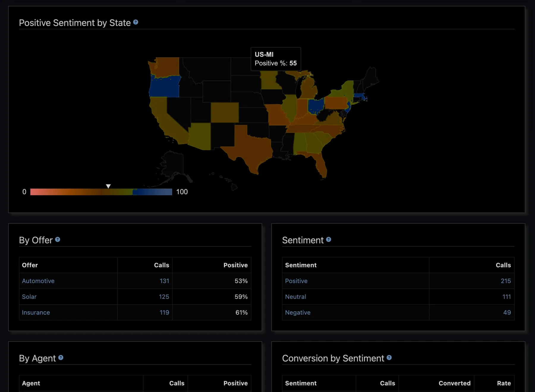Viewport: 535px width, 392px height.
Task: Open the Automotive offer link
Action: pos(38,281)
